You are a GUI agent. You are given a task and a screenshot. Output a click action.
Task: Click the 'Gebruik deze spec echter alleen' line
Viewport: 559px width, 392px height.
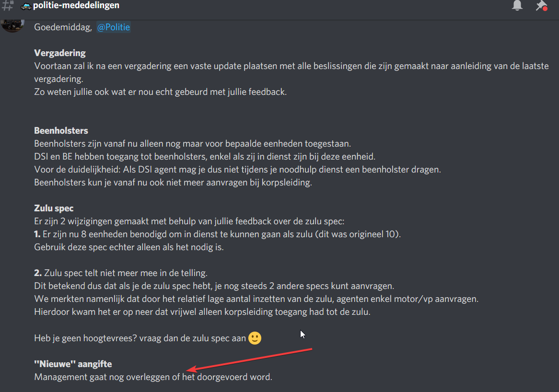pyautogui.click(x=128, y=247)
